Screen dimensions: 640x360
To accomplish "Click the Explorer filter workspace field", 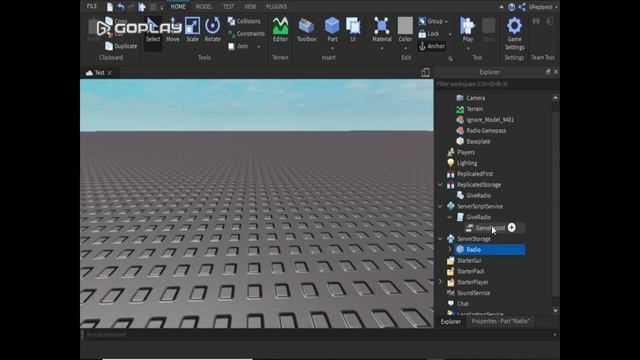I will point(496,84).
